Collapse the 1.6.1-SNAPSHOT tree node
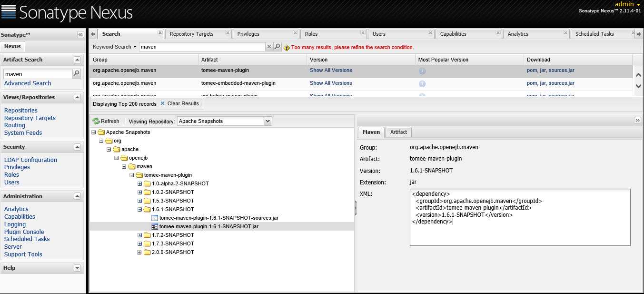 [x=139, y=209]
